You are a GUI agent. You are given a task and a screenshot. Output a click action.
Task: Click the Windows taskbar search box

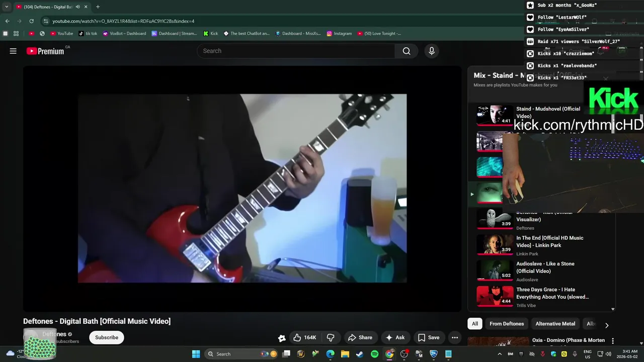[x=242, y=354]
